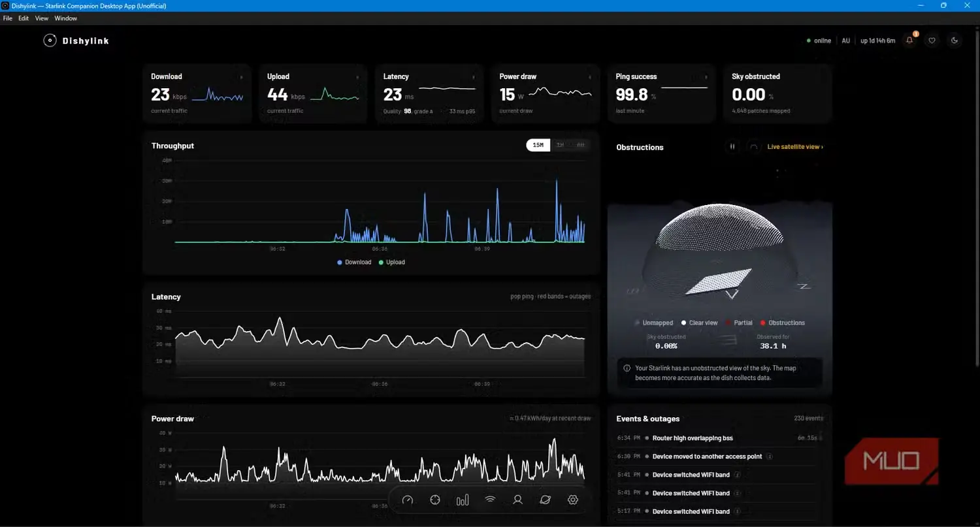The image size is (980, 527).
Task: Toggle the Clear view legend item
Action: pyautogui.click(x=699, y=323)
